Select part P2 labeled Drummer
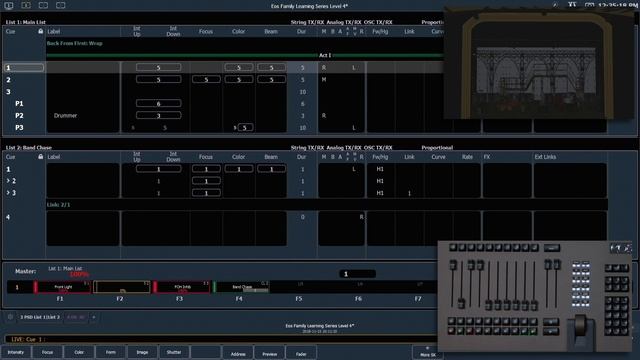Image resolution: width=640 pixels, height=360 pixels. point(19,116)
